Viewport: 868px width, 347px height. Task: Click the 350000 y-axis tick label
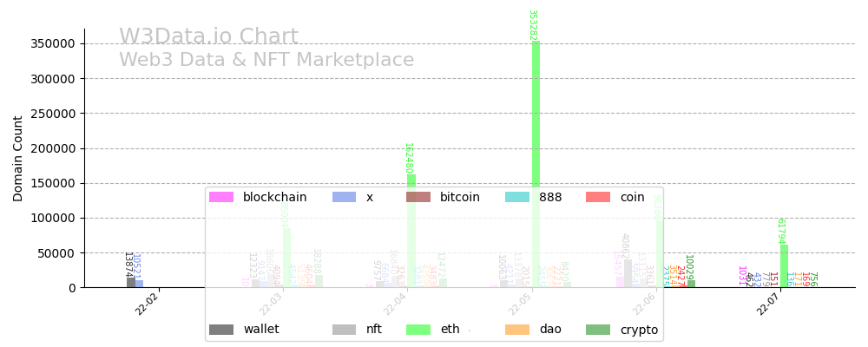coord(49,43)
